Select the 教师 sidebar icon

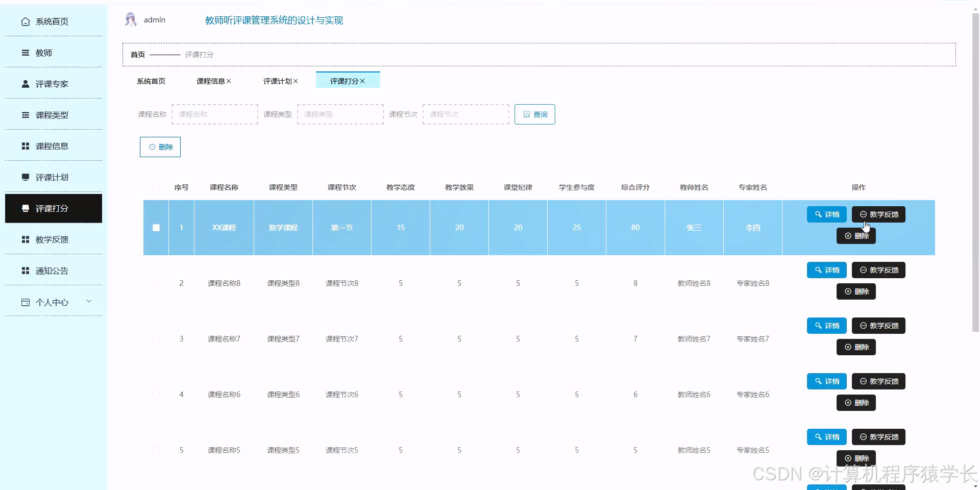click(x=25, y=53)
